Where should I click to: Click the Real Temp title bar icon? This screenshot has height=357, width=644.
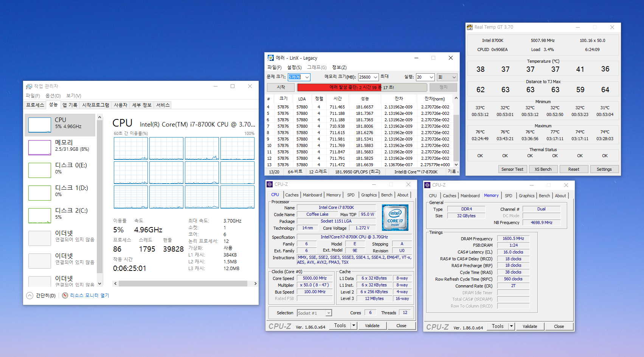[x=470, y=27]
